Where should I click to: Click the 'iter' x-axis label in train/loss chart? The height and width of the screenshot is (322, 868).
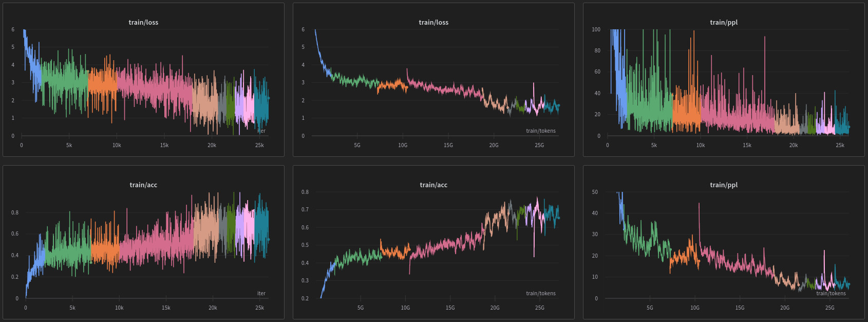click(x=261, y=131)
